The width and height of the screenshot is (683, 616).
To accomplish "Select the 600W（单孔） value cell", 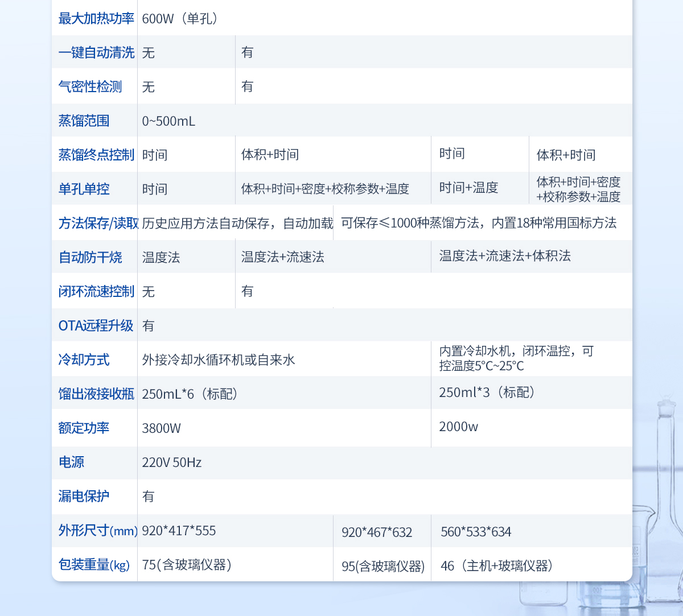I will 180,19.
